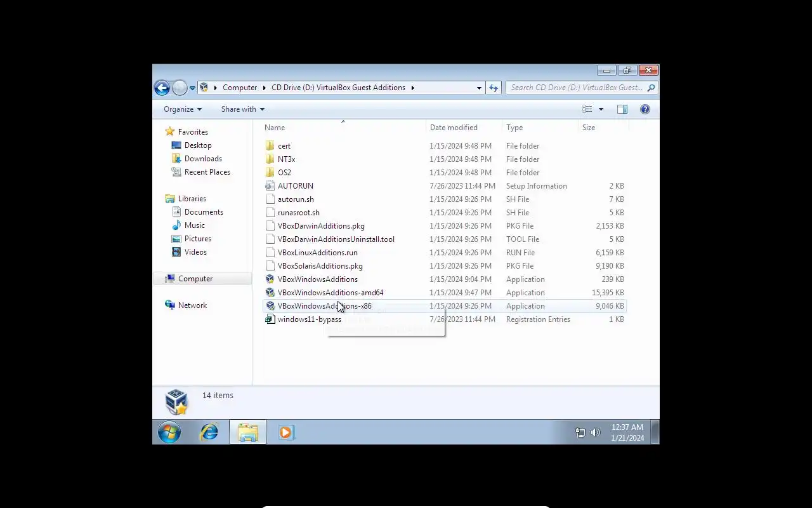Select the windows11-bypass file name

310,319
